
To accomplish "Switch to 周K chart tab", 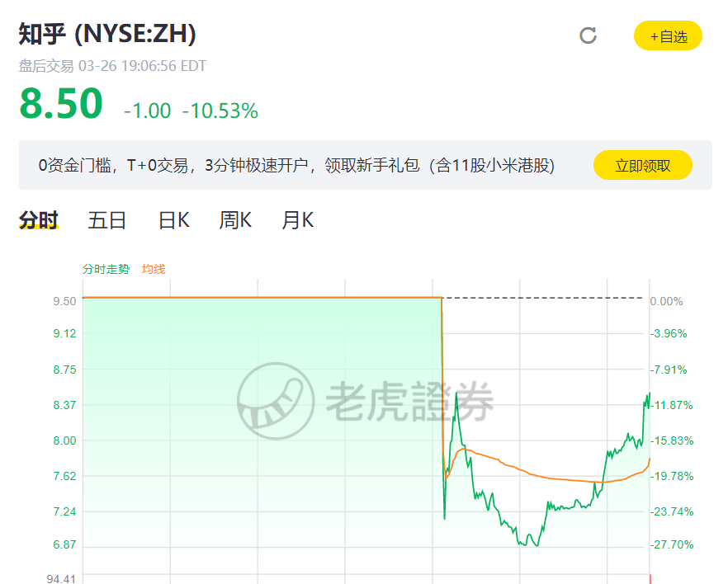I will pyautogui.click(x=235, y=220).
